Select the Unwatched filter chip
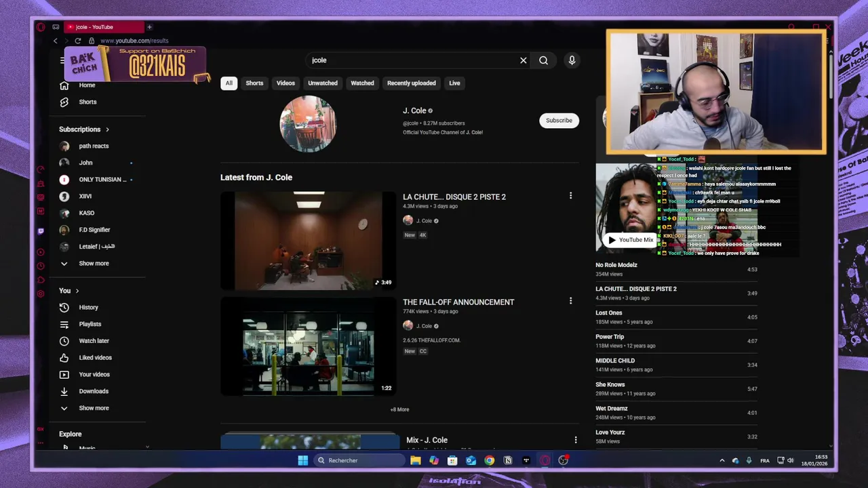Viewport: 868px width, 488px height. coord(323,83)
